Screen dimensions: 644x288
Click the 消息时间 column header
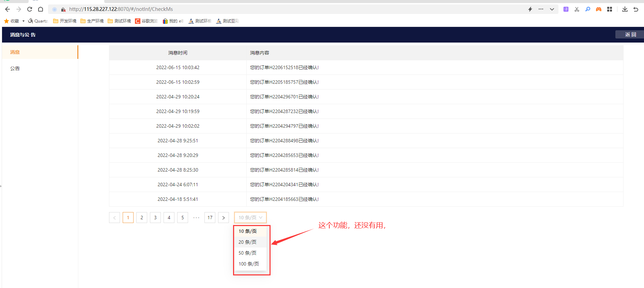point(178,53)
